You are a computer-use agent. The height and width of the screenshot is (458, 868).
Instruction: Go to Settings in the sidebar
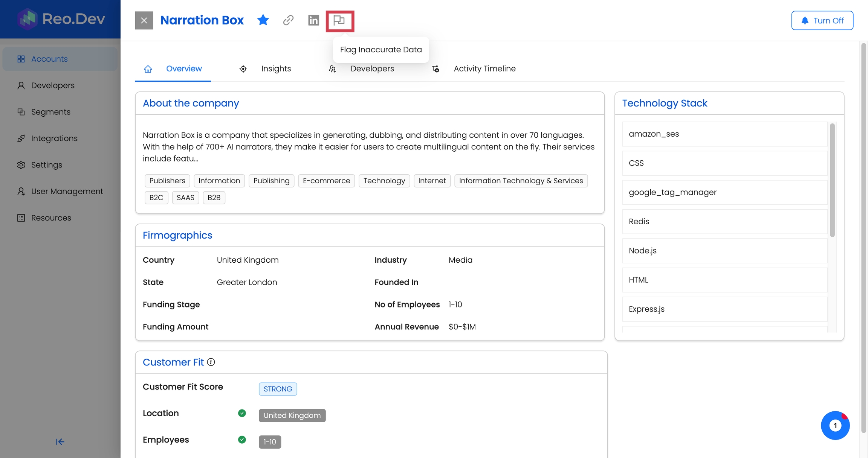(x=46, y=165)
